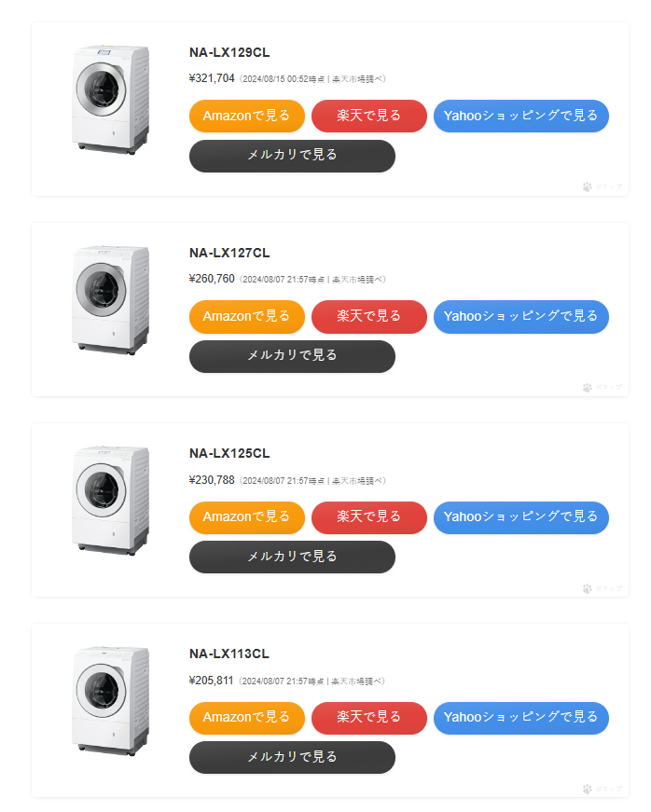Image resolution: width=651 pixels, height=812 pixels.
Task: Select the NA-LX125CL product title
Action: [229, 453]
